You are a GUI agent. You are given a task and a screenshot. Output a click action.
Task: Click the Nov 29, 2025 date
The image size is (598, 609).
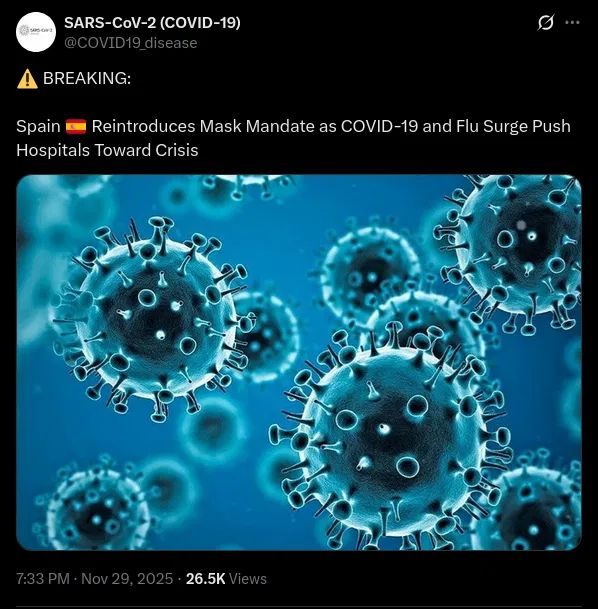pos(127,579)
